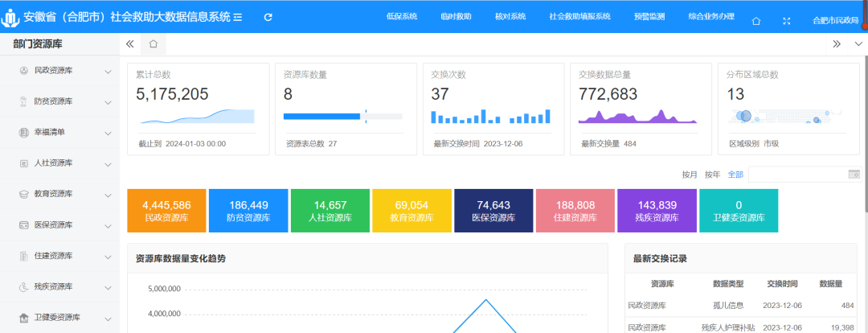
Task: Click the system logo icon in header
Action: coord(10,18)
